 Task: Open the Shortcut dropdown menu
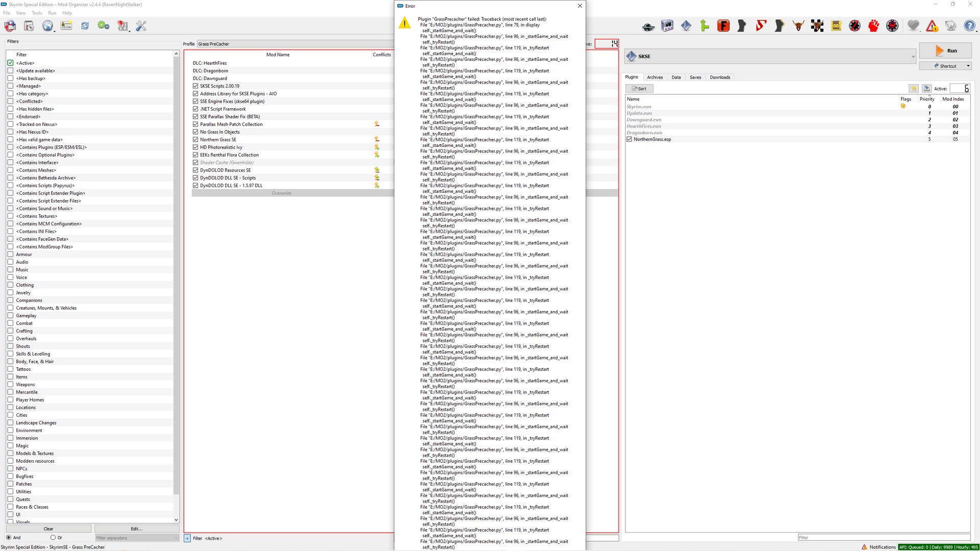tap(968, 66)
